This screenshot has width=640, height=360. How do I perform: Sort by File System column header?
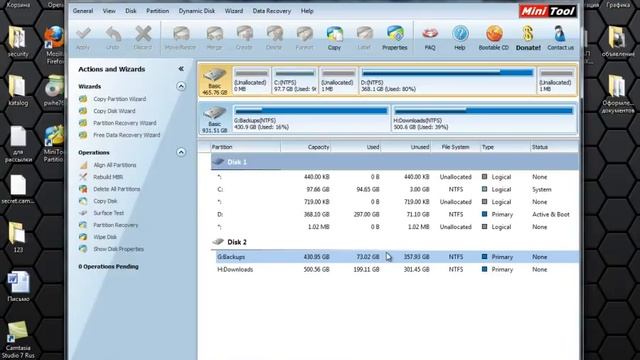456,147
